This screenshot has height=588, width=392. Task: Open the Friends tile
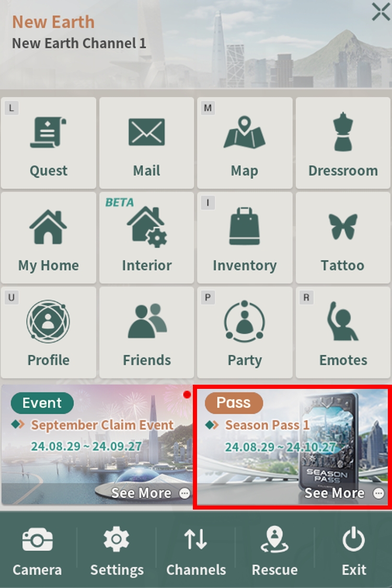click(x=147, y=332)
